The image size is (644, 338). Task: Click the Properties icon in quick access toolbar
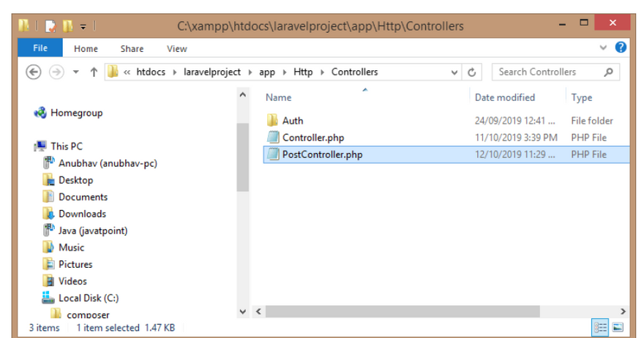(x=50, y=26)
